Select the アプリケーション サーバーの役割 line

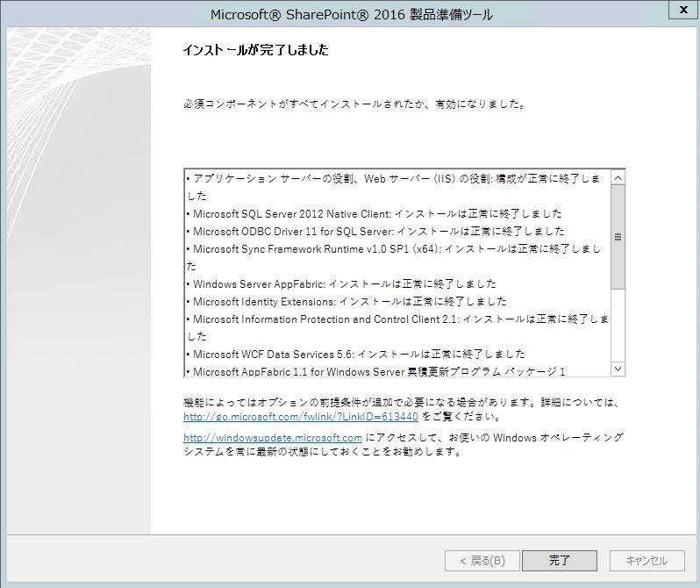tap(394, 187)
